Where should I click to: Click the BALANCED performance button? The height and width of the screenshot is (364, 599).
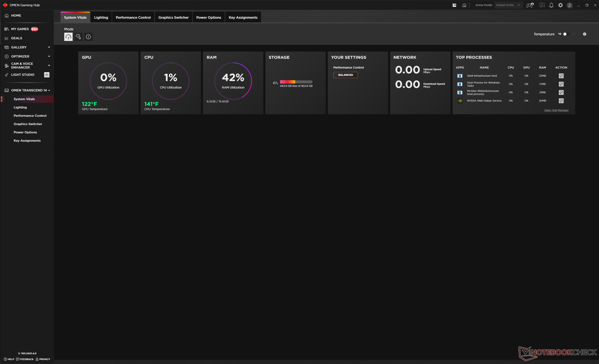pos(345,75)
